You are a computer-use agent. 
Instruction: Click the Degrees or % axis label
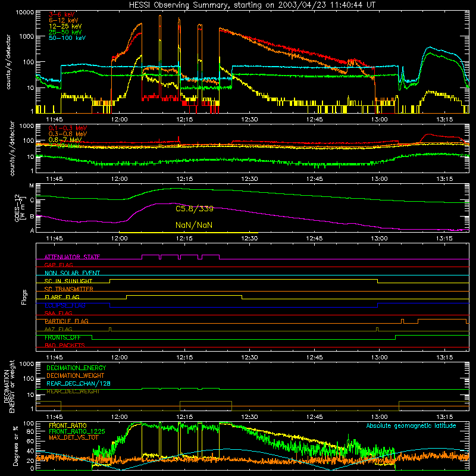click(x=15, y=446)
